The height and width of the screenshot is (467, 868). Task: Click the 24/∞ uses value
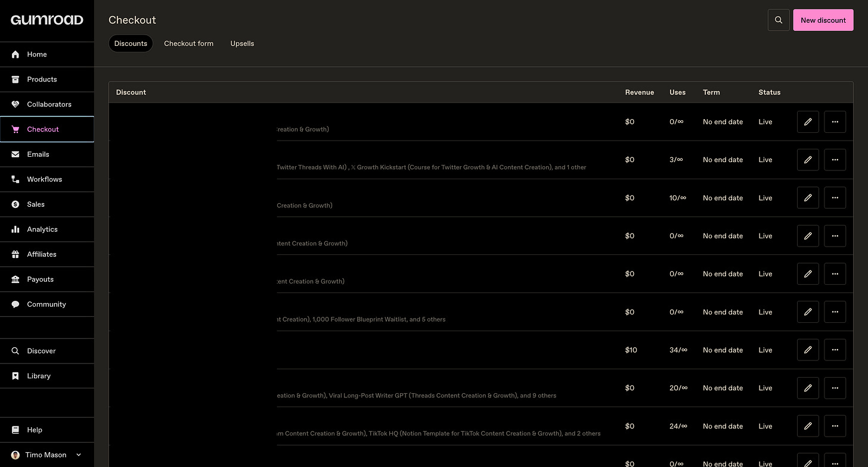point(678,426)
